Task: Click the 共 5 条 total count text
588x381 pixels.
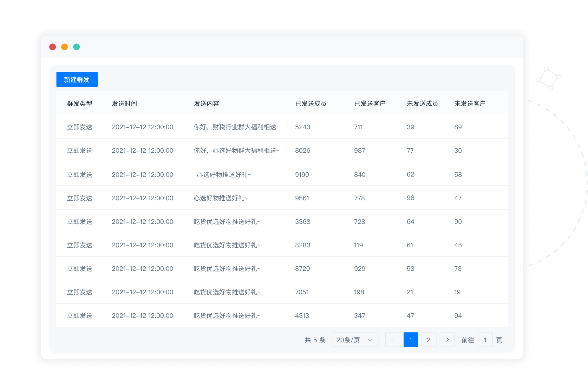Action: pos(315,340)
